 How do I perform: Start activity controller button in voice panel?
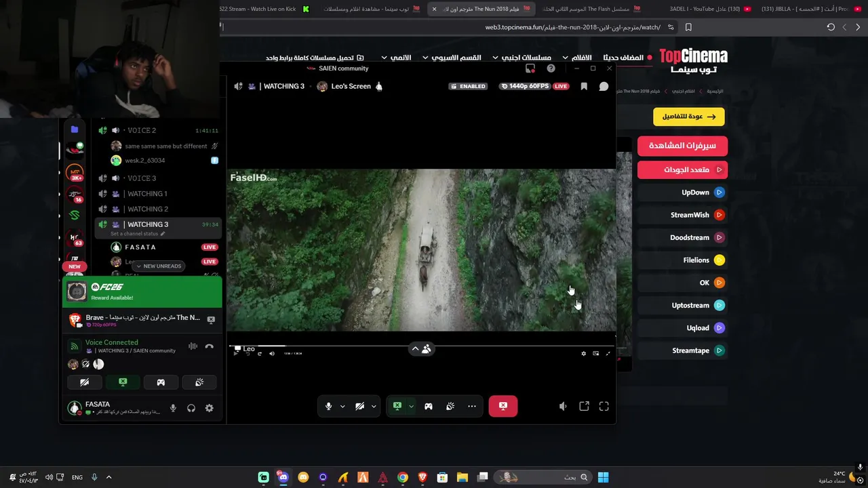pos(161,382)
